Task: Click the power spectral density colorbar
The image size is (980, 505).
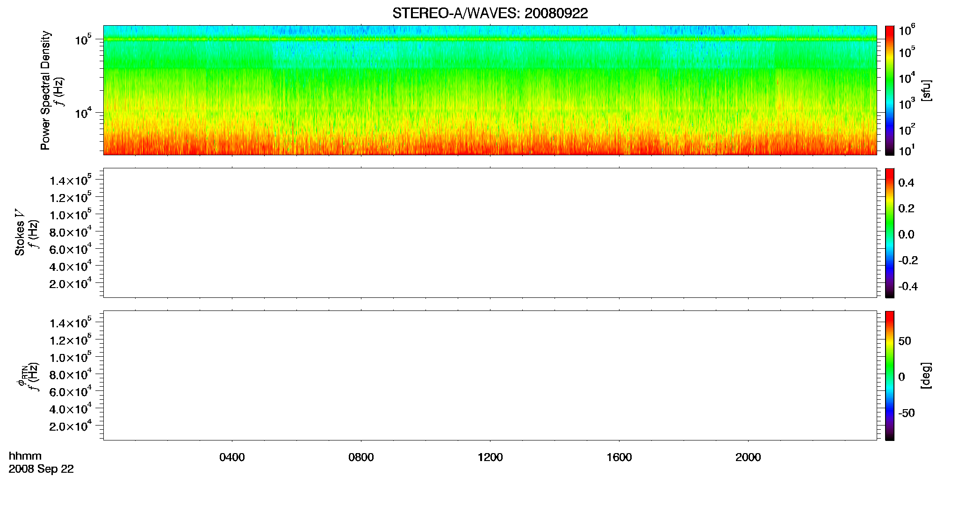Action: point(890,90)
